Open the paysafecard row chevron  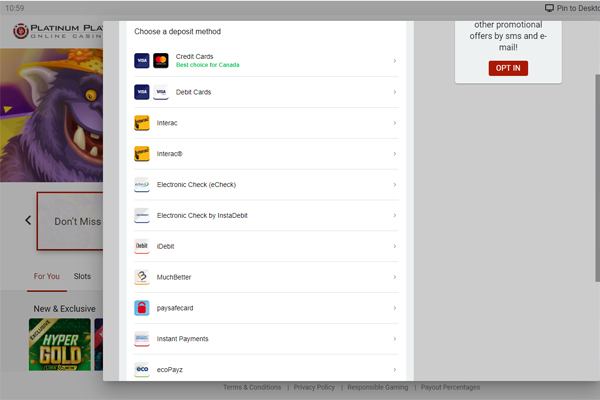(395, 308)
